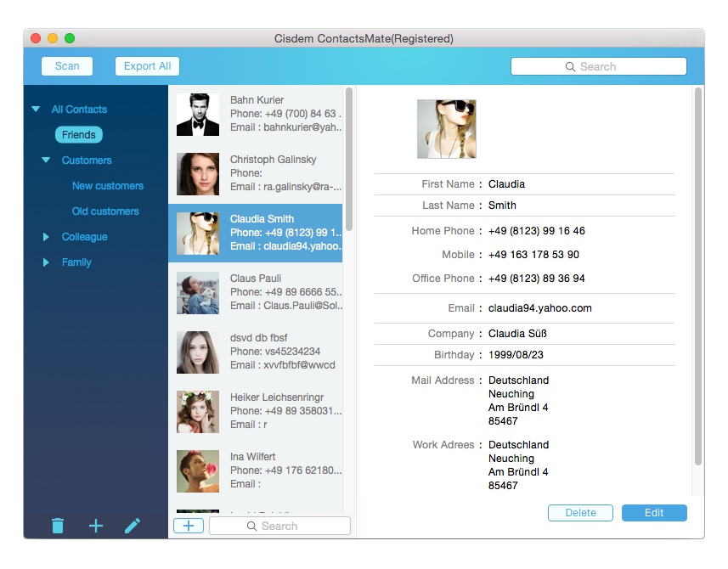Click Bahn Kurier's profile photo
Viewport: 728px width, 569px height.
coord(198,115)
